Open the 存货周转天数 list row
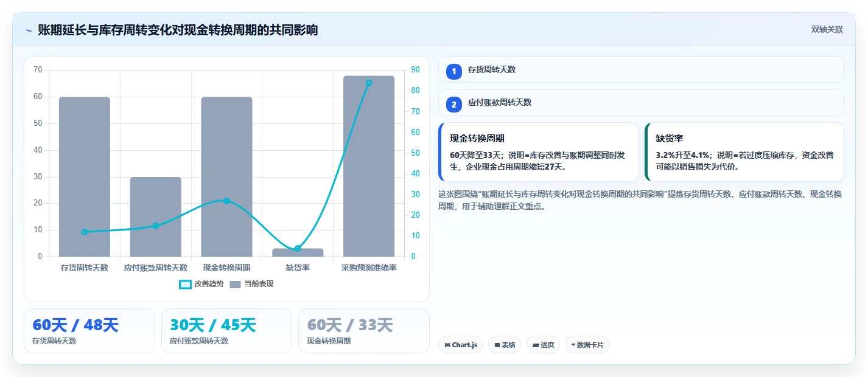Screen dimensions: 868x377 641,69
